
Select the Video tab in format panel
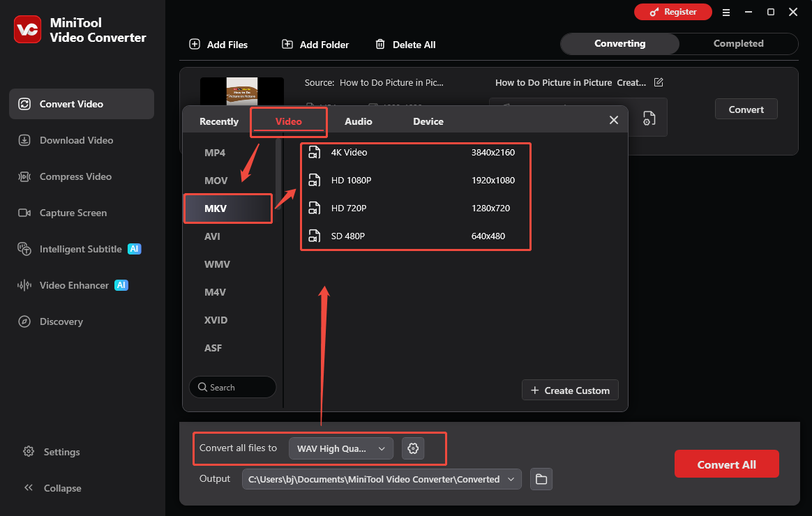tap(288, 121)
